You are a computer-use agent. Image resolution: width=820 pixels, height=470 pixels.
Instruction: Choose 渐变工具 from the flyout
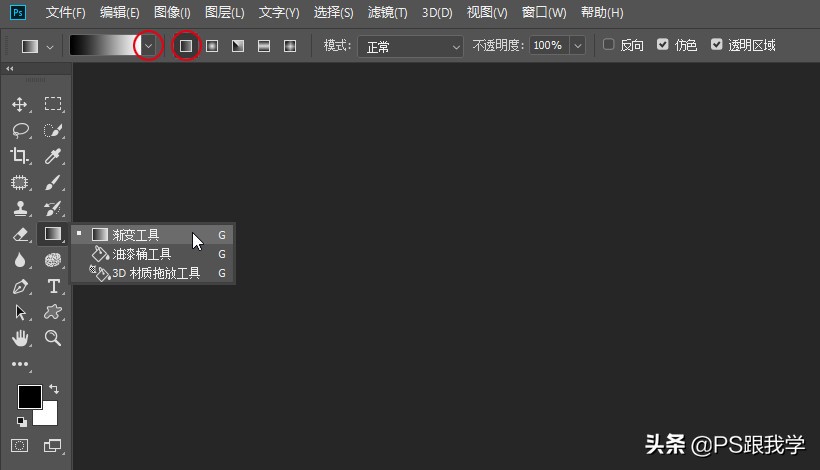153,235
